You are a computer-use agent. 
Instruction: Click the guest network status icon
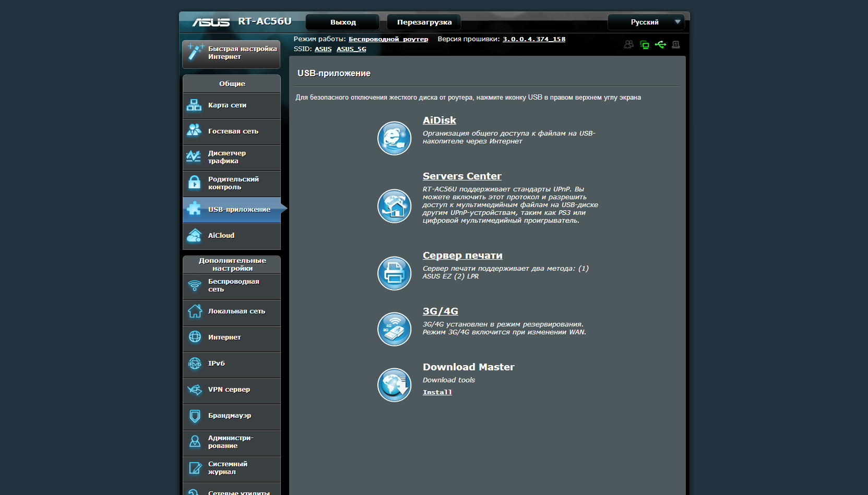point(628,44)
